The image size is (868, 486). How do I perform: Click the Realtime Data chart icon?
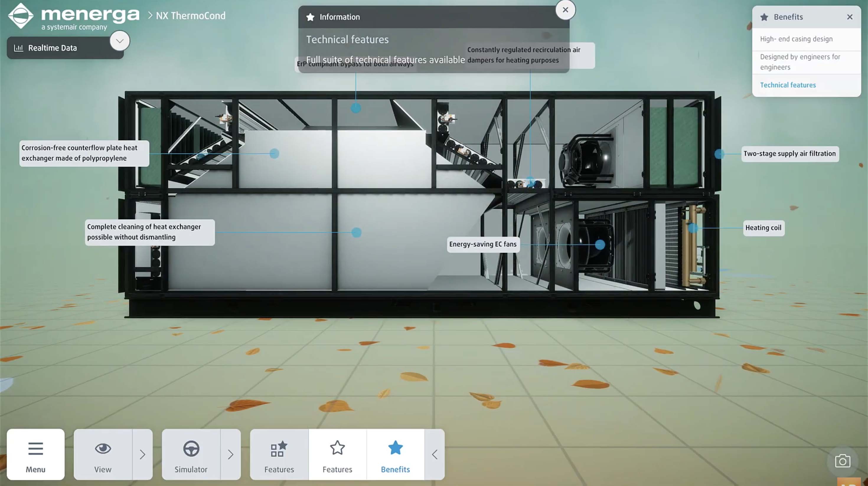click(19, 48)
